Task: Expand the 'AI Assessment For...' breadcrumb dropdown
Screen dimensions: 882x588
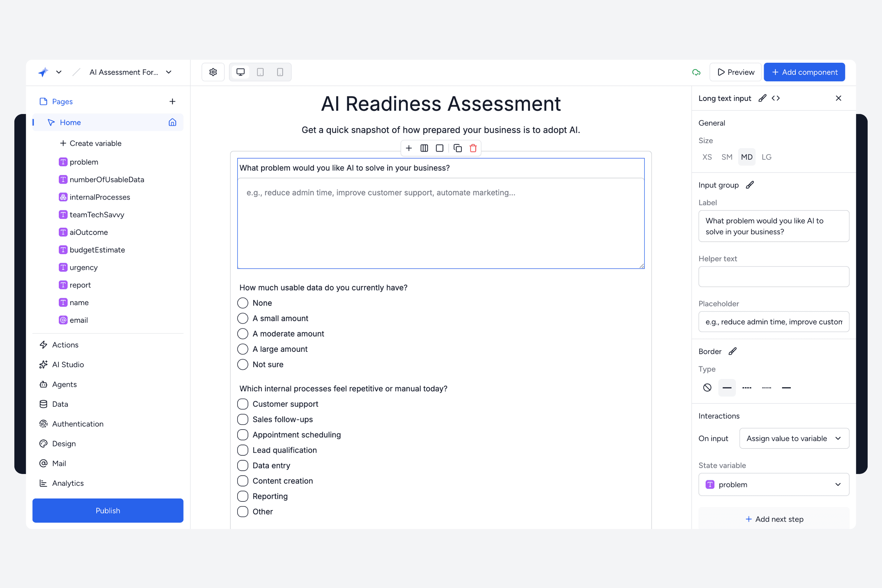Action: [x=168, y=72]
